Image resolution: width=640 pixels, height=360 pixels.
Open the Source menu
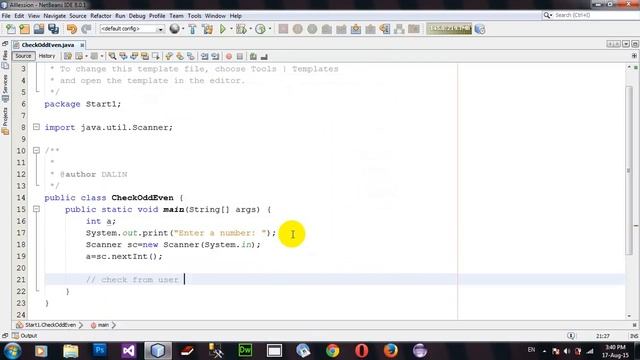coord(78,16)
